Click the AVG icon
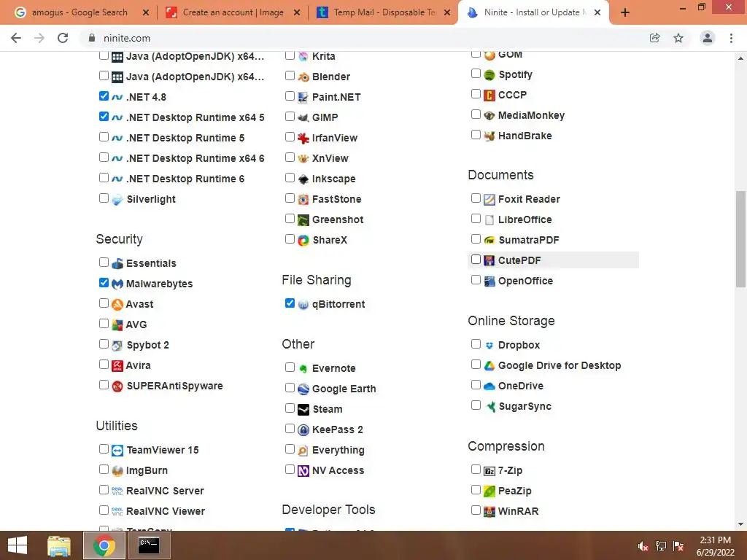747x560 pixels. pos(117,324)
